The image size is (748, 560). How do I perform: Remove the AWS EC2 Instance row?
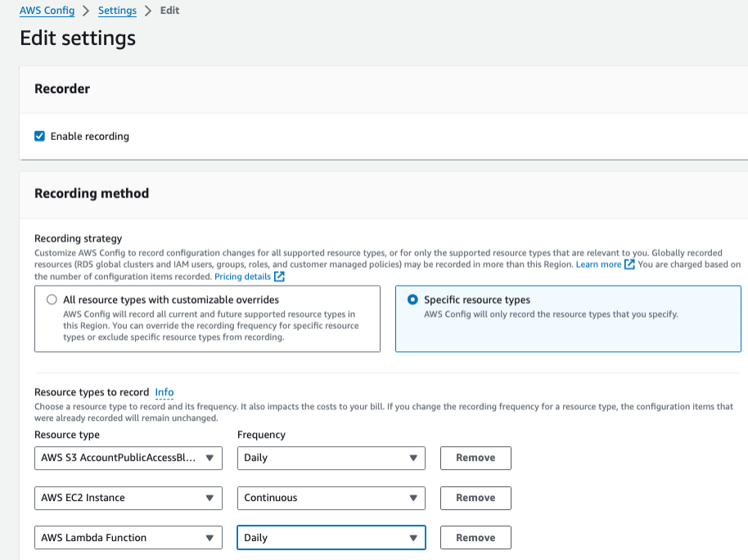[x=475, y=498]
